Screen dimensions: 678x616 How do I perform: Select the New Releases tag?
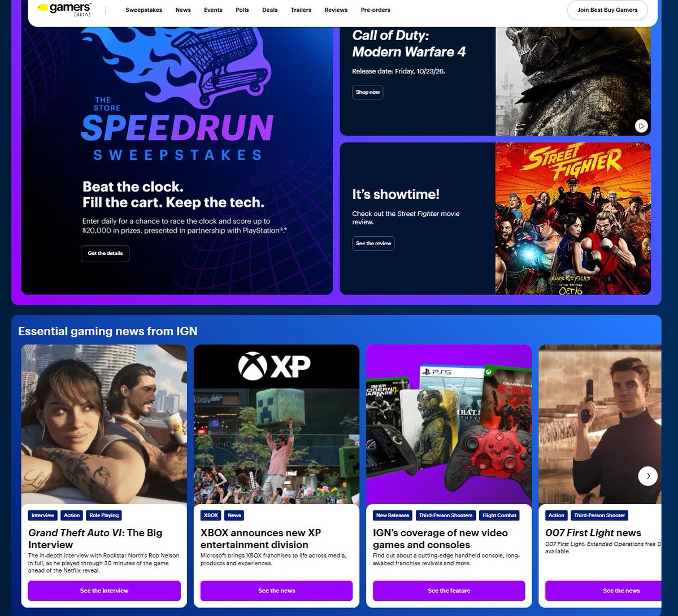click(x=393, y=515)
